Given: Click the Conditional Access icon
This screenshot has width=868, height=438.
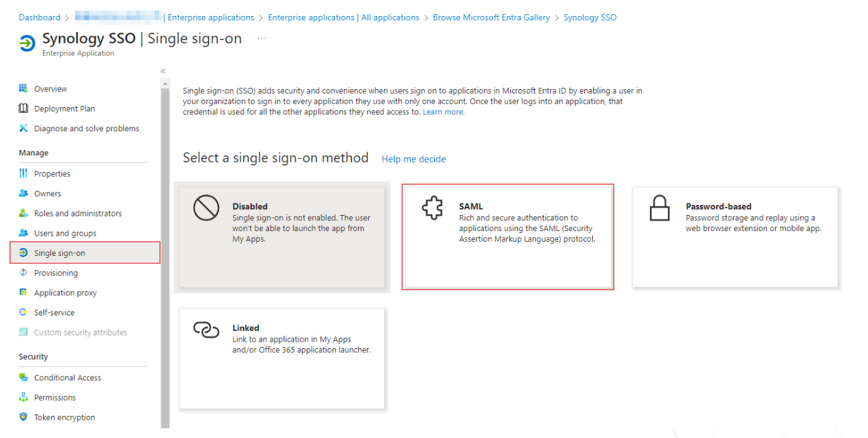Looking at the screenshot, I should [23, 378].
